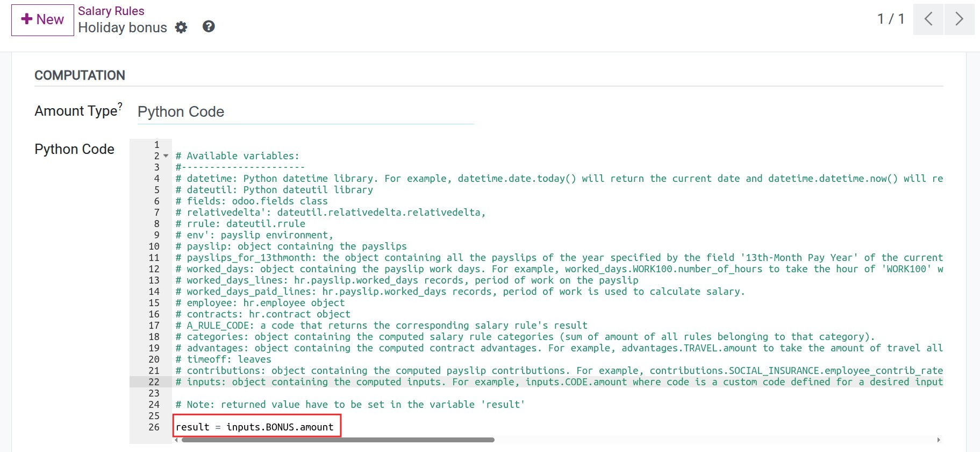Click the '# advantages:' comment line
The width and height of the screenshot is (980, 452).
pyautogui.click(x=559, y=348)
